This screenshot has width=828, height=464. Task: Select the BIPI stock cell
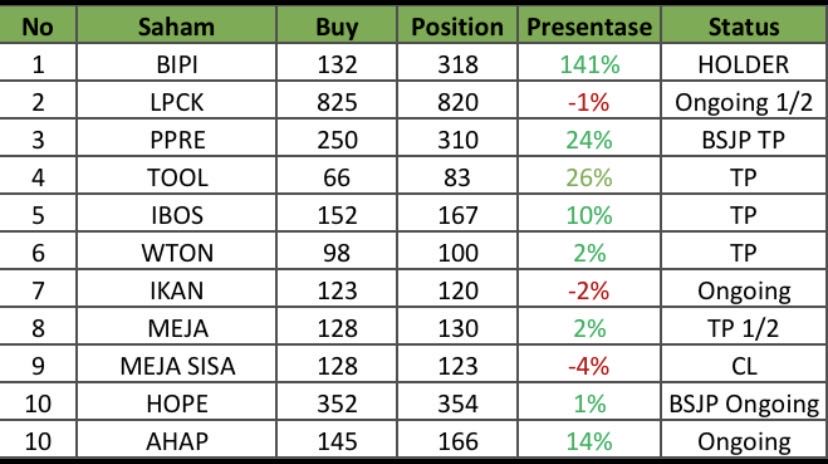(176, 65)
